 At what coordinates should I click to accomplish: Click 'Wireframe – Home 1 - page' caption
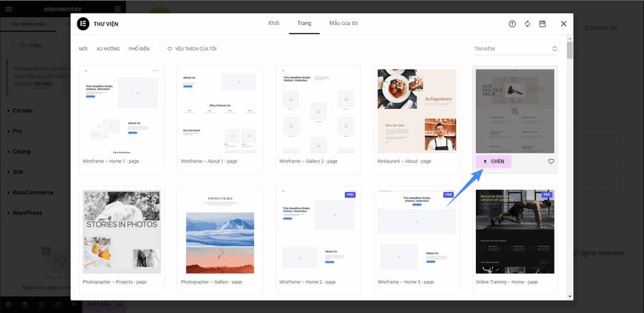[x=111, y=162]
